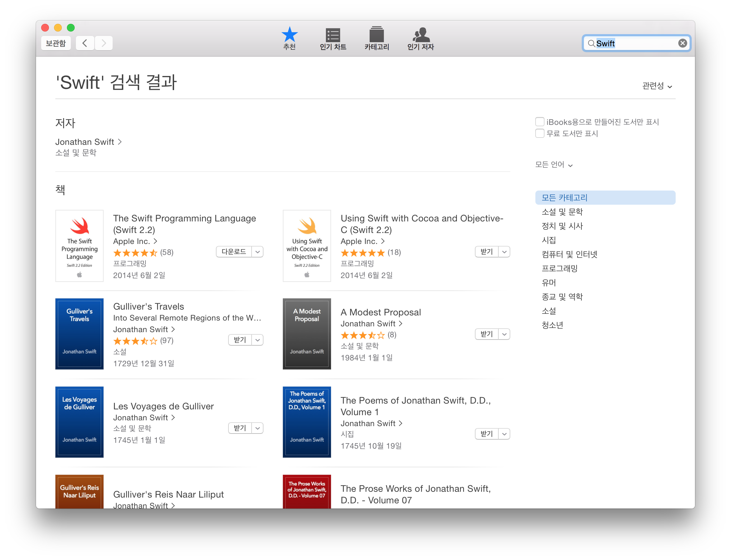Screen dimensions: 731x560
Task: Open the 모든 언어 language dropdown
Action: [553, 165]
